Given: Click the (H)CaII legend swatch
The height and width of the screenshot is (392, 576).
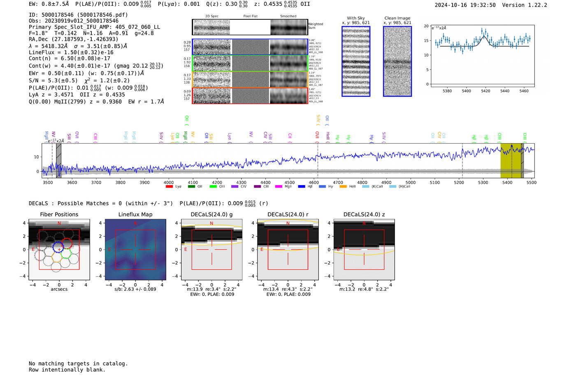Looking at the screenshot, I should click(393, 186).
